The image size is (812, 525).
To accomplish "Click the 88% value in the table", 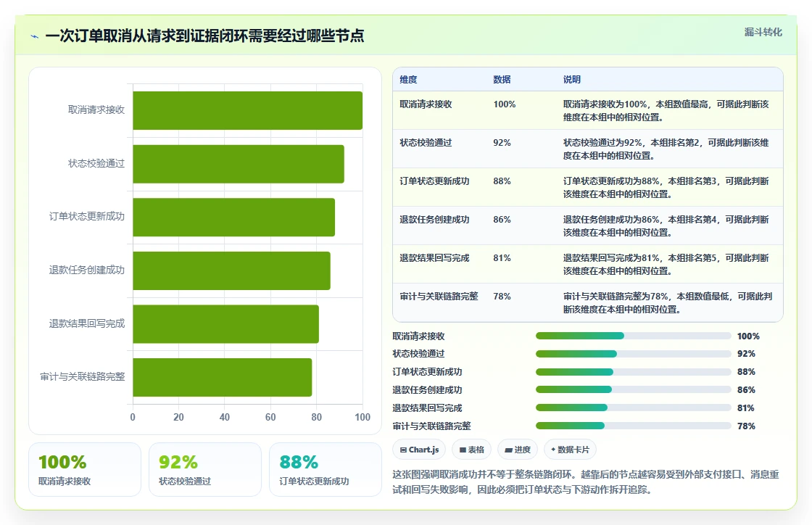I will [502, 181].
